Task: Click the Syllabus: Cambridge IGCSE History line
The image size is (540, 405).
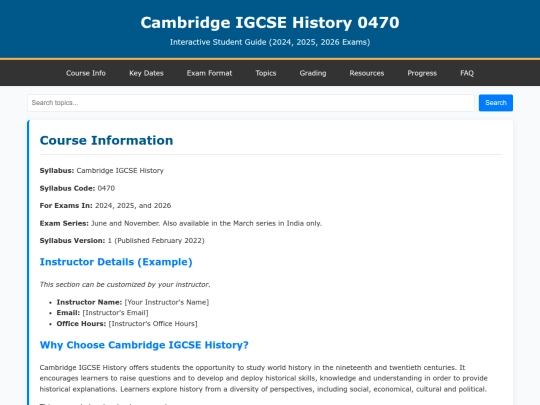Action: [102, 170]
